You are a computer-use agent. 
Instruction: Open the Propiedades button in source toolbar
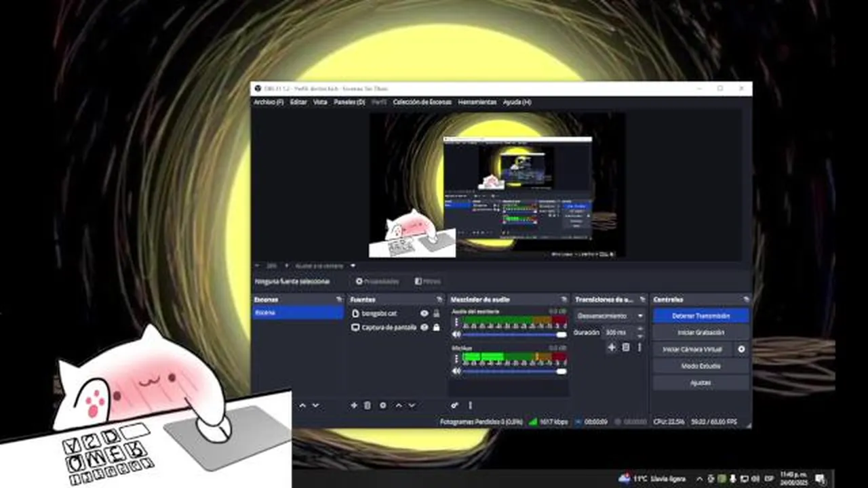378,281
